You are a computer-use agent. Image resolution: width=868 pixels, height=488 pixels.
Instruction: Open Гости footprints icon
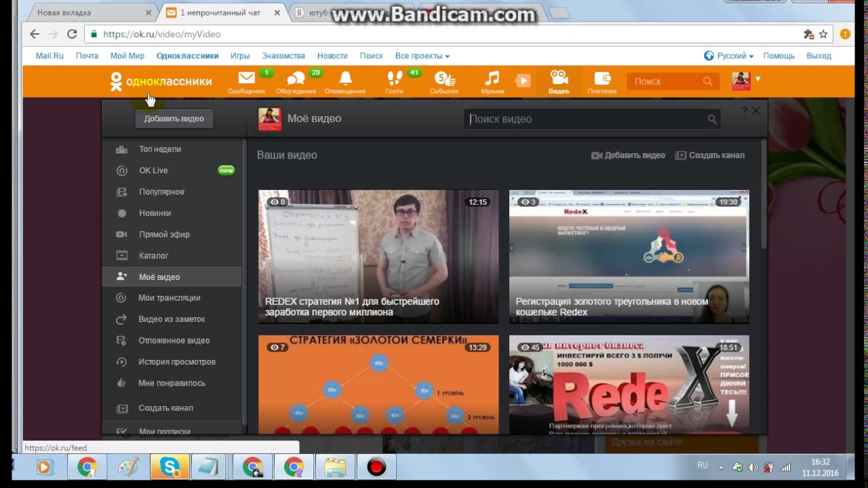(394, 81)
